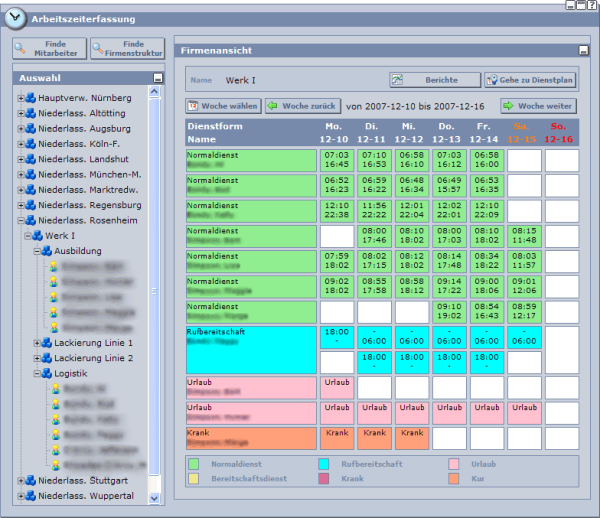Collapse the Ausbildung tree node
Viewport: 600px width, 518px height.
click(37, 251)
